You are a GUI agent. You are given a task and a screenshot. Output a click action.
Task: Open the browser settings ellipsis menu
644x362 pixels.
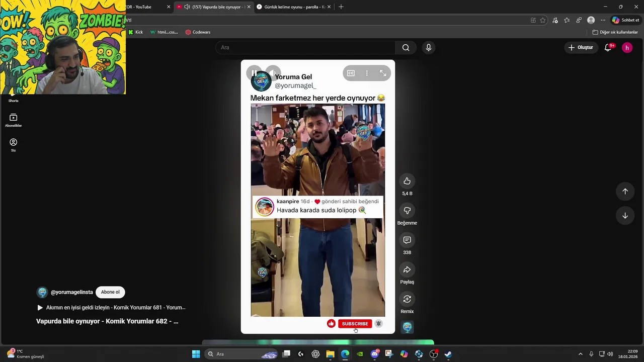[x=603, y=20]
